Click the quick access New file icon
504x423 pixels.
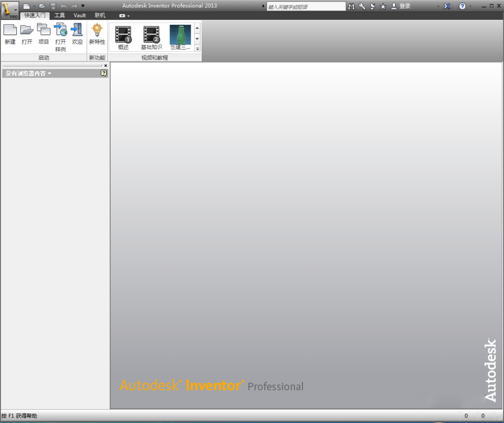[26, 6]
